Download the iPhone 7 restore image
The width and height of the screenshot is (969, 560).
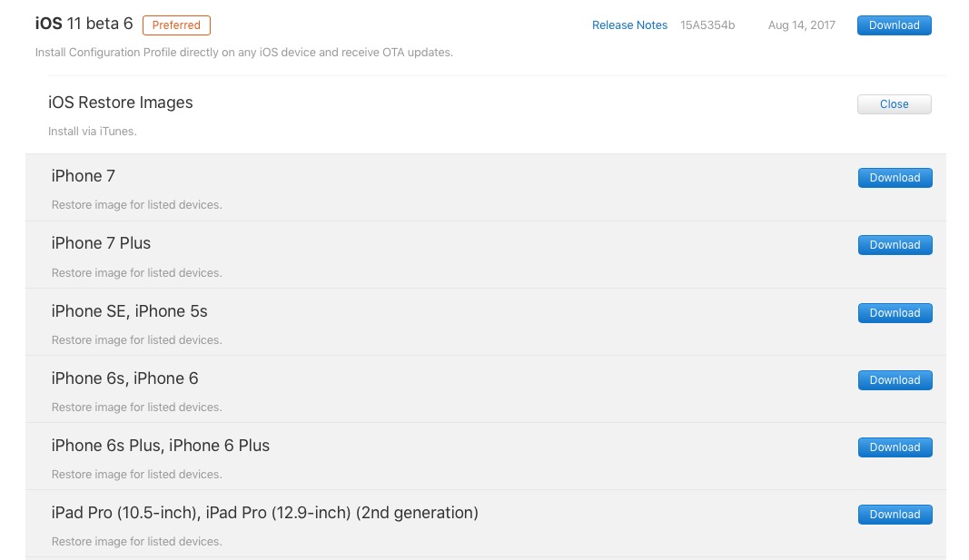click(895, 178)
